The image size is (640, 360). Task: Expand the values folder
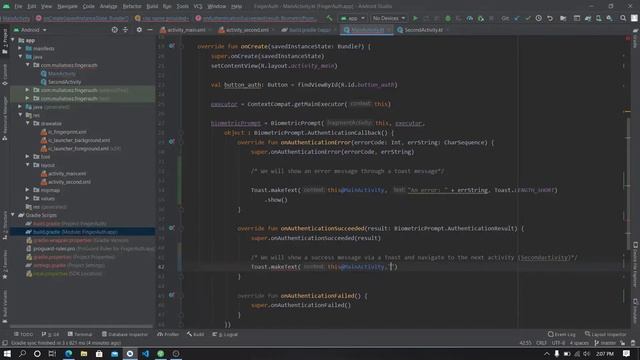[x=28, y=198]
